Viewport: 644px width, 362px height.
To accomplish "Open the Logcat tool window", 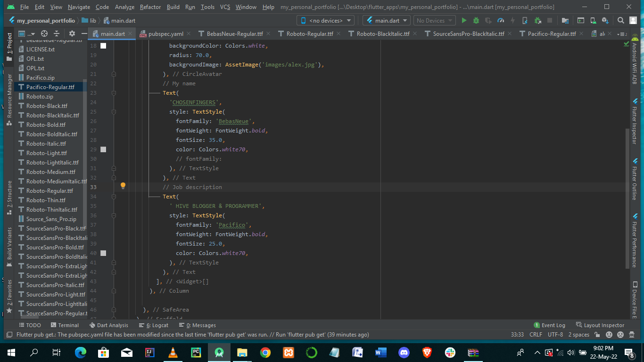I will pyautogui.click(x=154, y=325).
